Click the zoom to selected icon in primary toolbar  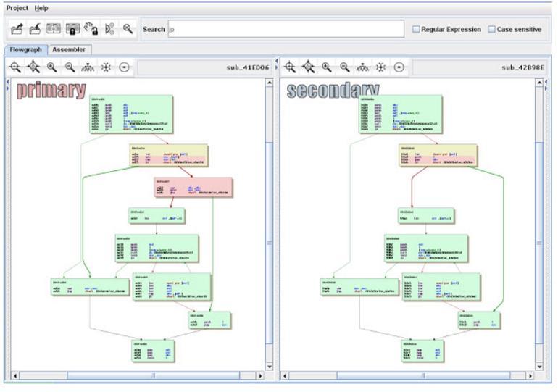(x=33, y=67)
